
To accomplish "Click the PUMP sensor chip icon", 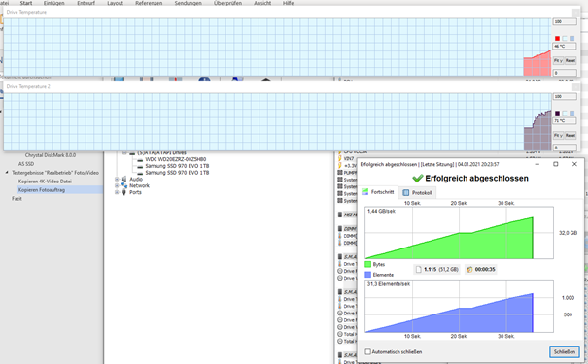I will [340, 173].
